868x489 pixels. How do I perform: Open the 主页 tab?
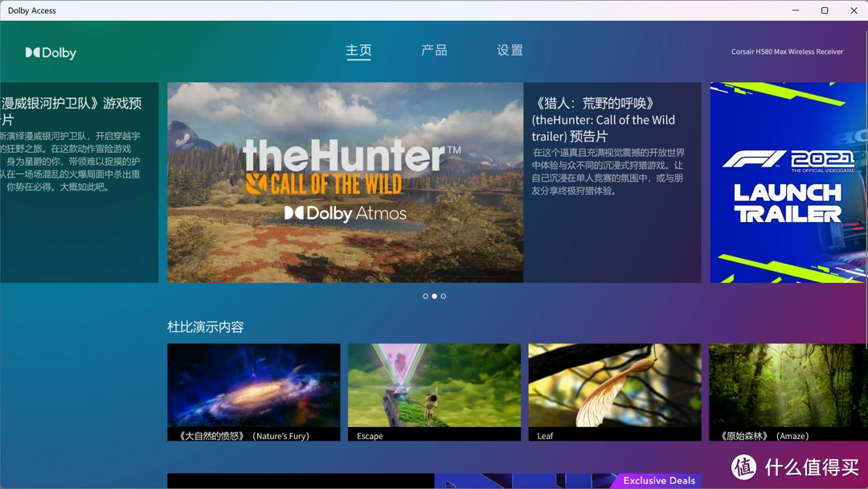point(358,51)
